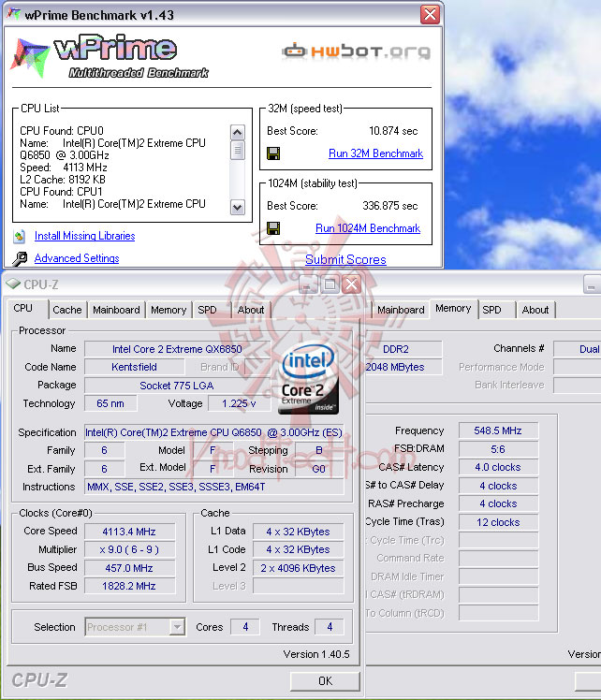Click the 12 clocks Tras value
Viewport: 601px width, 700px height.
coord(498,522)
